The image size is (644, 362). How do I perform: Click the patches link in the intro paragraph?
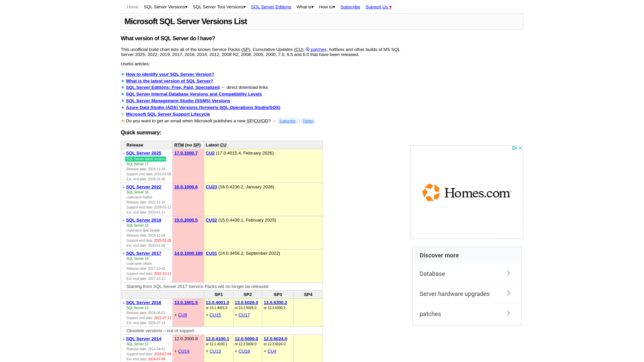319,50
